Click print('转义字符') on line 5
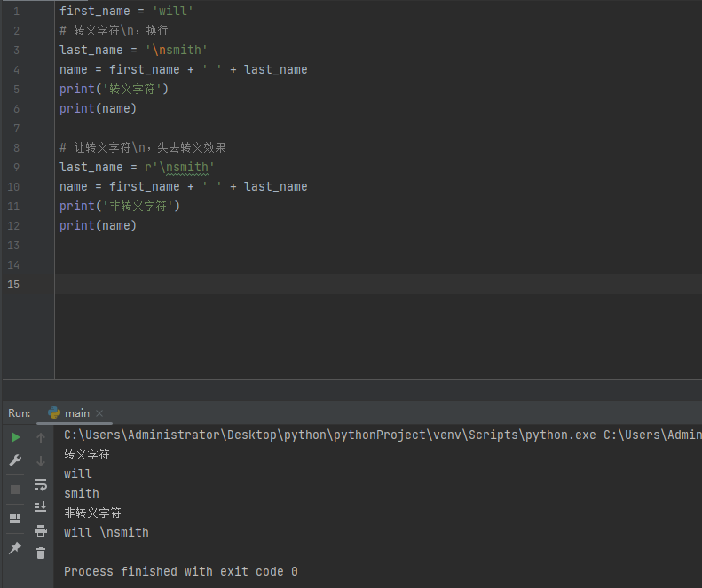Image resolution: width=702 pixels, height=588 pixels. click(114, 89)
